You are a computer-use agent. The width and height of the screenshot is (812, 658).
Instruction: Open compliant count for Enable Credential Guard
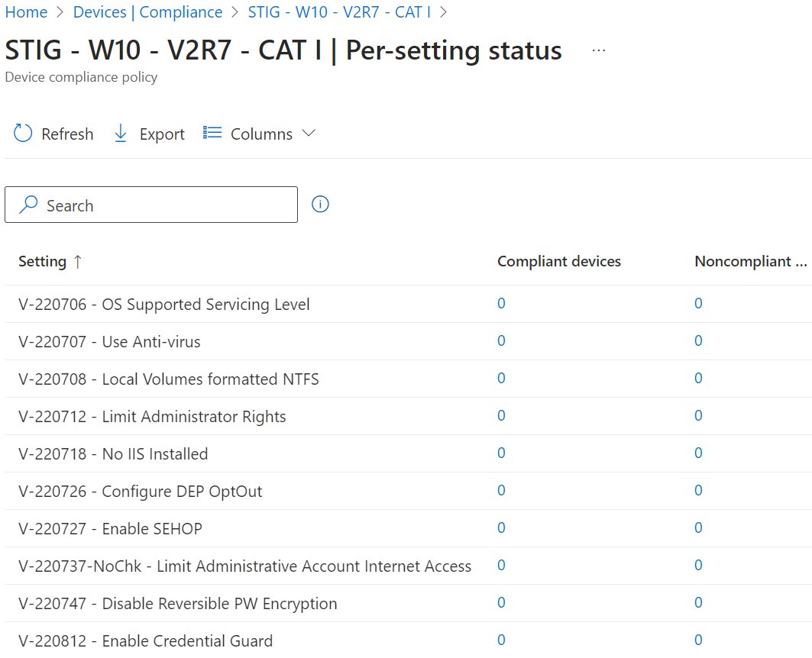[x=501, y=640]
